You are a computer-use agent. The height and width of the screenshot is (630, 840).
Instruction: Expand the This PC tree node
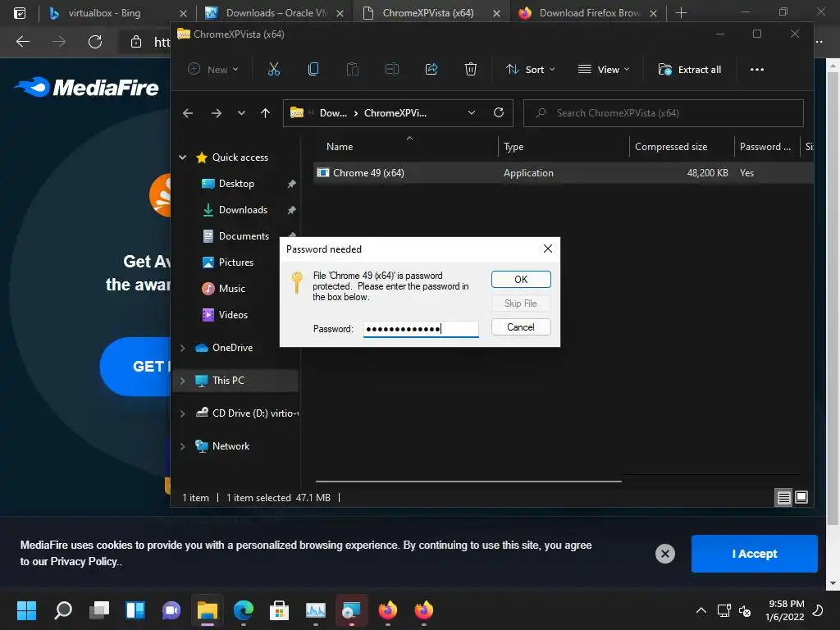tap(183, 381)
